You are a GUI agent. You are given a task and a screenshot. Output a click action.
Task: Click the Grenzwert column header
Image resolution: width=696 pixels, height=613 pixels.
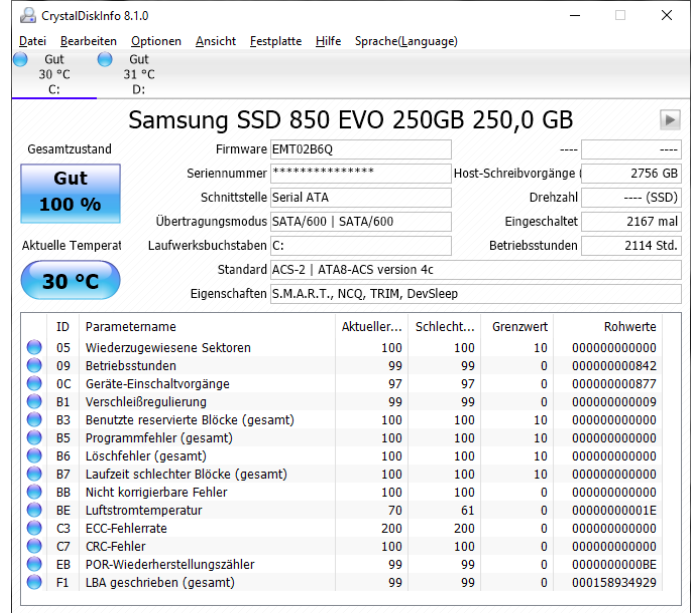coord(519,327)
